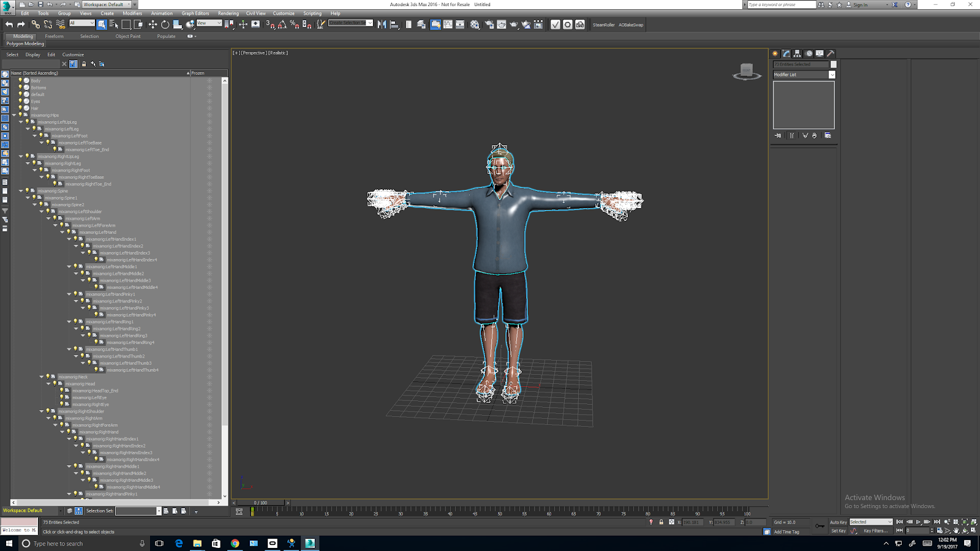
Task: Select the Move tool in main toolbar
Action: (153, 24)
